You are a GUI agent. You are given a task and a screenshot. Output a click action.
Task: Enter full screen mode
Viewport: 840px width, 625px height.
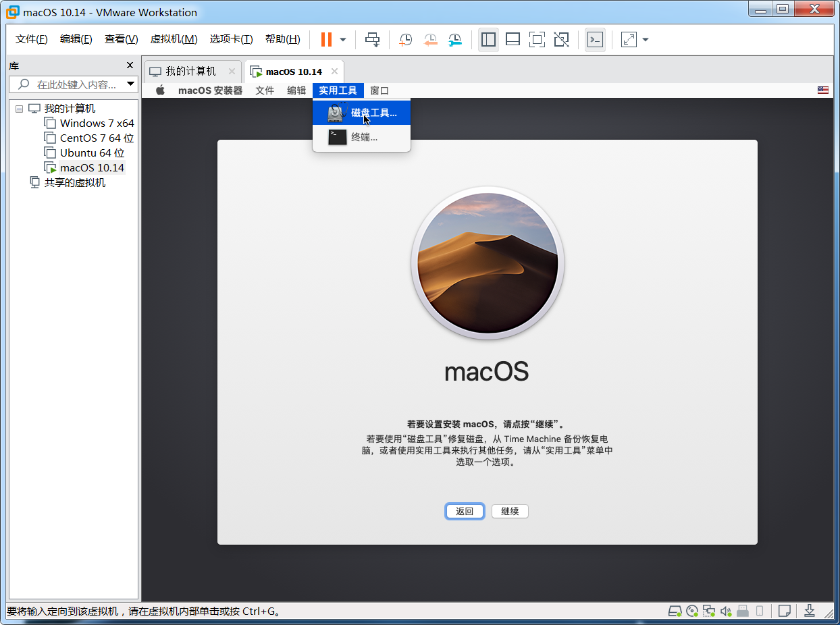click(x=537, y=39)
